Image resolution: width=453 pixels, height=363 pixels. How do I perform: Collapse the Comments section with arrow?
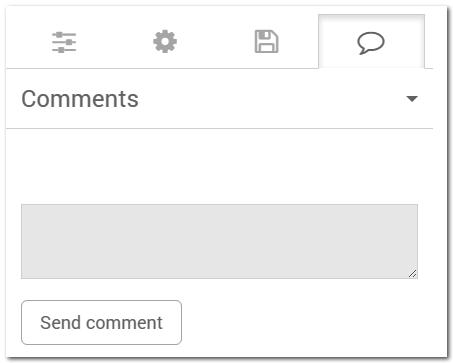pos(412,99)
